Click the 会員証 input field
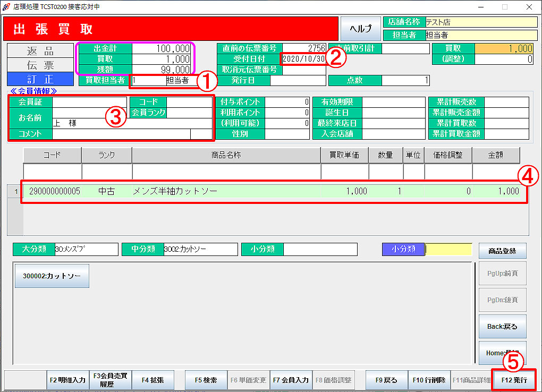 pyautogui.click(x=89, y=102)
